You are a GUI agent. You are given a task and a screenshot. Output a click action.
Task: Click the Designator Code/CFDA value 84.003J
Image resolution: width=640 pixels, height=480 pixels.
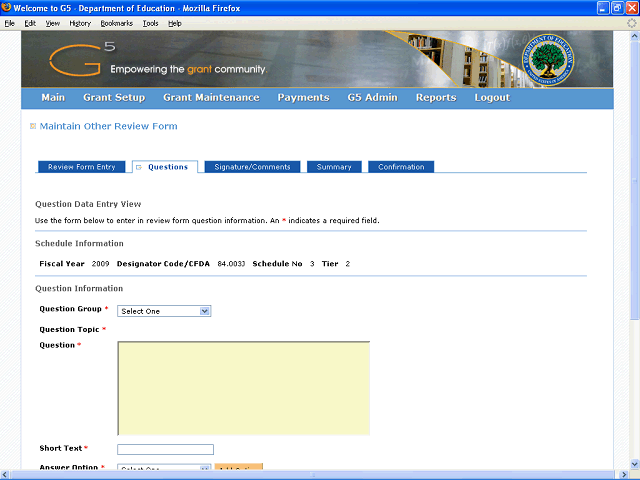pyautogui.click(x=231, y=264)
